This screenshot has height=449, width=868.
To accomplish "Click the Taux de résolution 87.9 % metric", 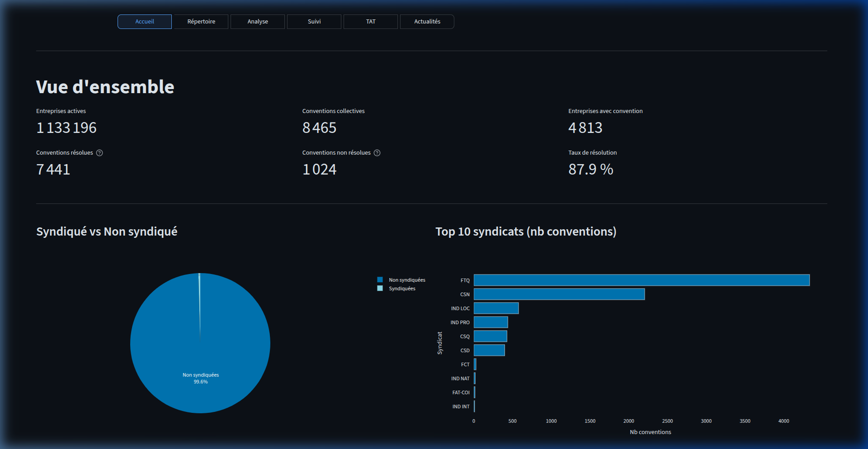I will (x=590, y=170).
